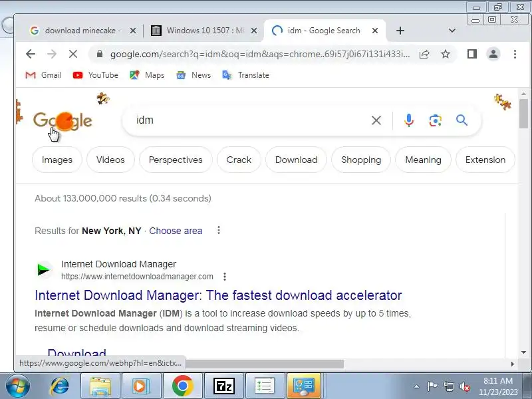This screenshot has width=532, height=399.
Task: Open Gmail bookmark
Action: 43,75
